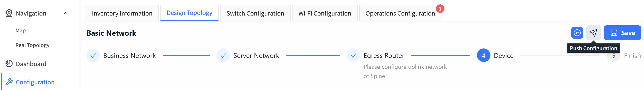Open Operations Configuration tab

[x=400, y=13]
